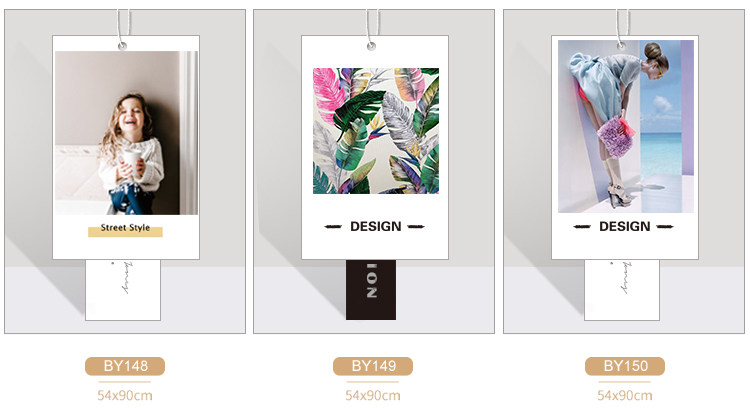Click the BY148 product code badge
The image size is (750, 409).
coord(125,366)
